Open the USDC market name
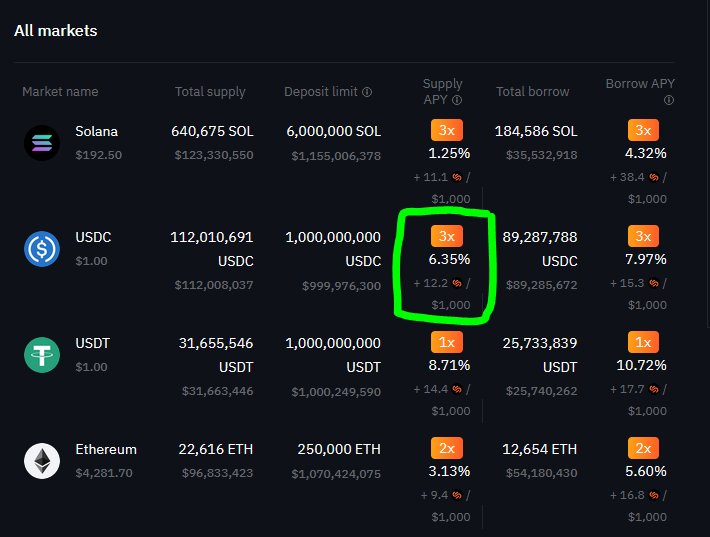710x537 pixels. [x=93, y=237]
